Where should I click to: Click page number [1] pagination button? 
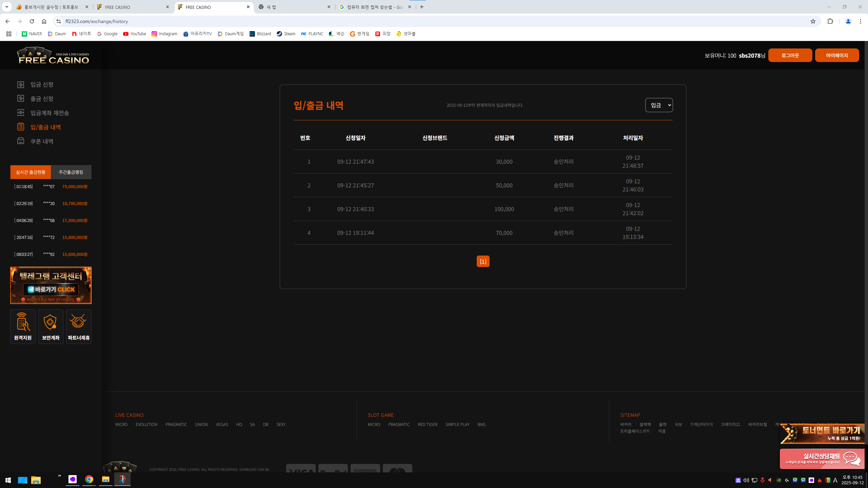pos(483,261)
